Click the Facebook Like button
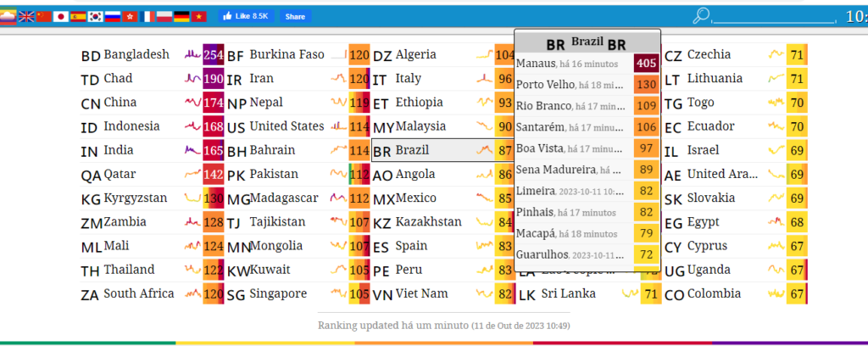 [x=244, y=16]
